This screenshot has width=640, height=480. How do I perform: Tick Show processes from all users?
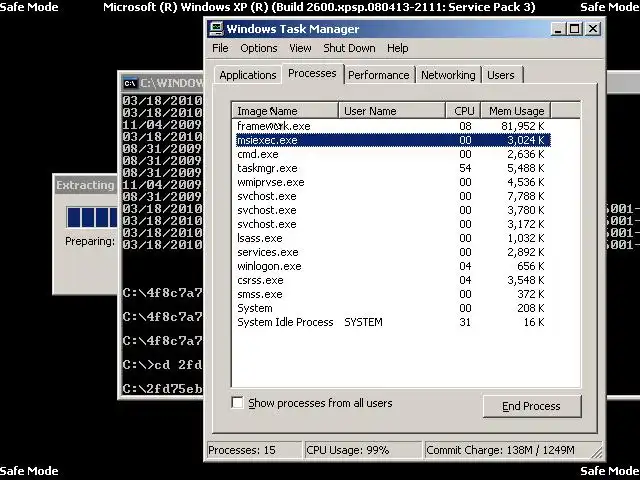click(237, 402)
